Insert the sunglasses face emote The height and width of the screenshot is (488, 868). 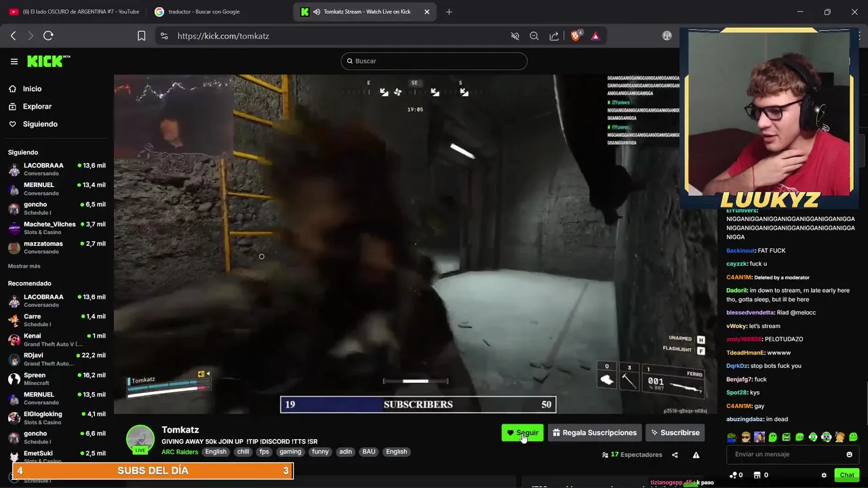[x=746, y=437]
